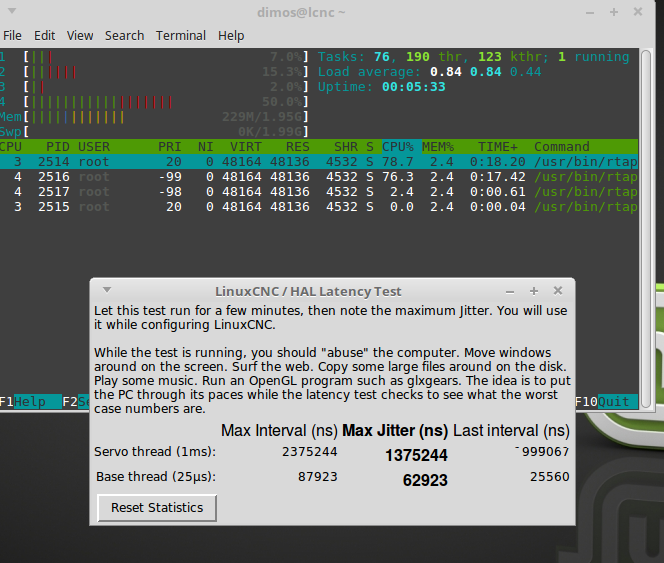Viewport: 664px width, 563px height.
Task: Click the PRI column header in htop
Action: (x=169, y=147)
